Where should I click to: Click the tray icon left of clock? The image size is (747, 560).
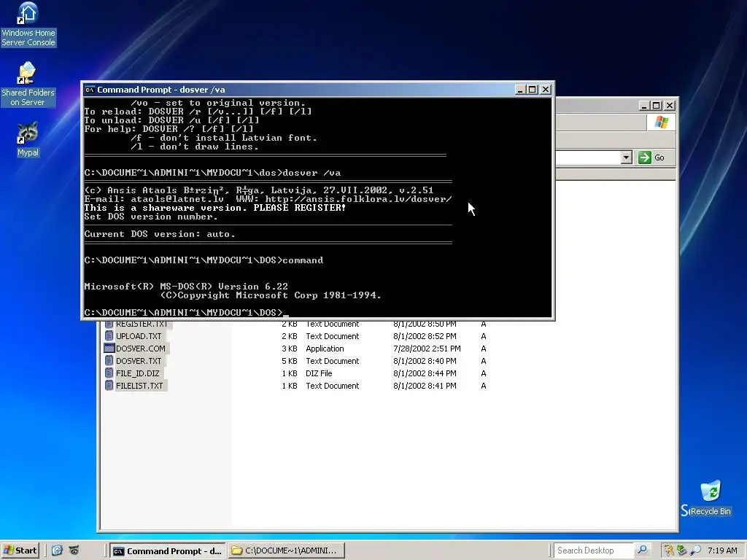tap(695, 551)
